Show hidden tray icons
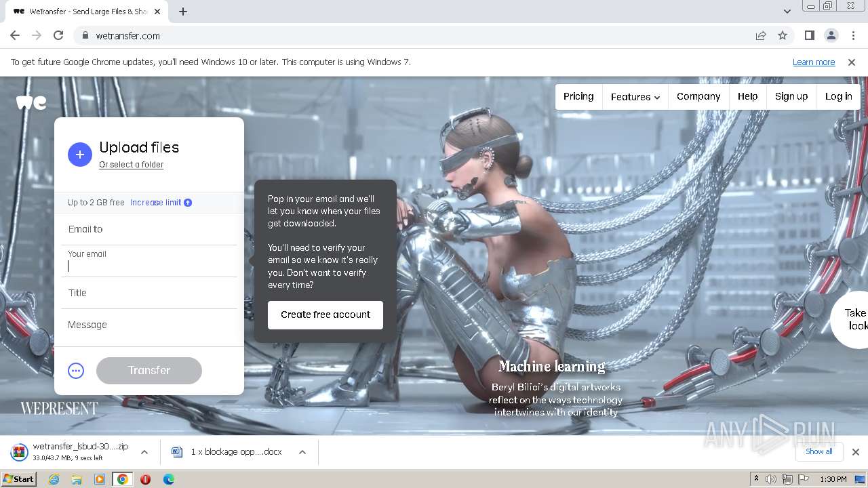This screenshot has width=868, height=488. click(756, 479)
